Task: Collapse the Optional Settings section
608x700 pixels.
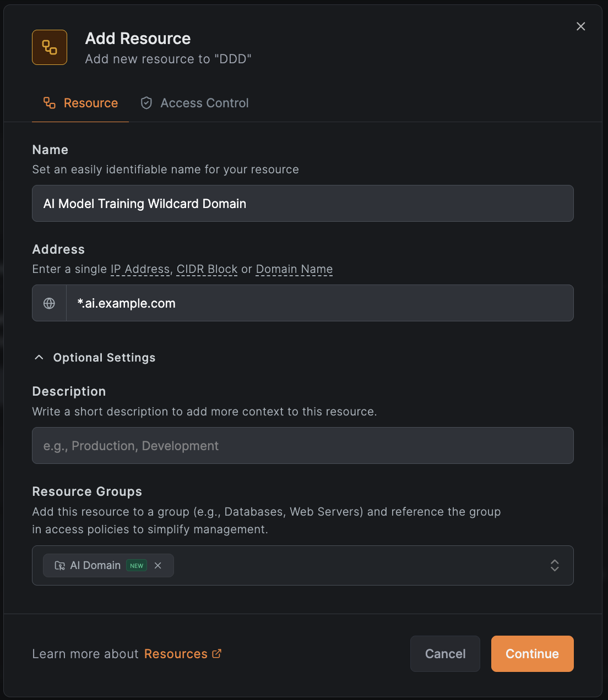Action: pos(39,357)
